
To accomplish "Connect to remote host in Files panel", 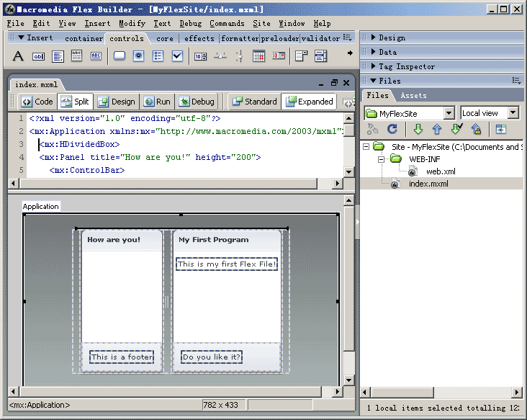I will (372, 129).
